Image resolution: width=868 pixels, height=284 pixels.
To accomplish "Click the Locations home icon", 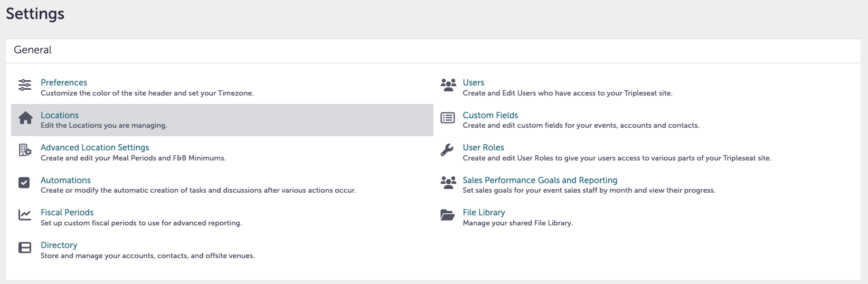I will [x=25, y=118].
